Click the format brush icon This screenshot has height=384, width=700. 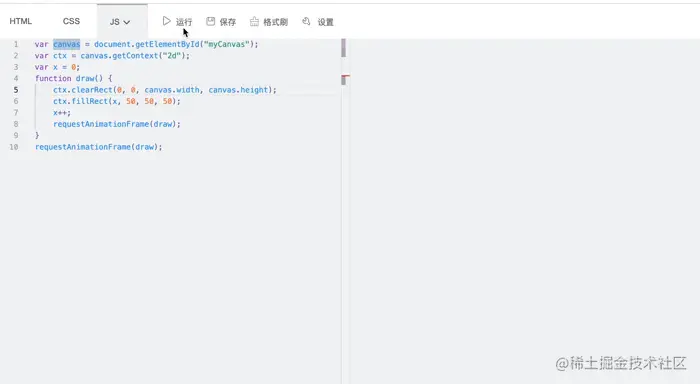click(x=254, y=21)
